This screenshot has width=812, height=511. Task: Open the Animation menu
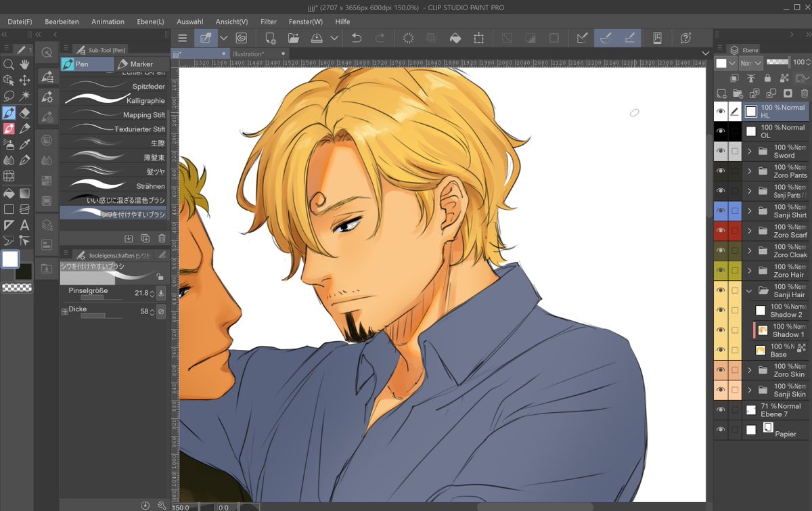tap(108, 22)
